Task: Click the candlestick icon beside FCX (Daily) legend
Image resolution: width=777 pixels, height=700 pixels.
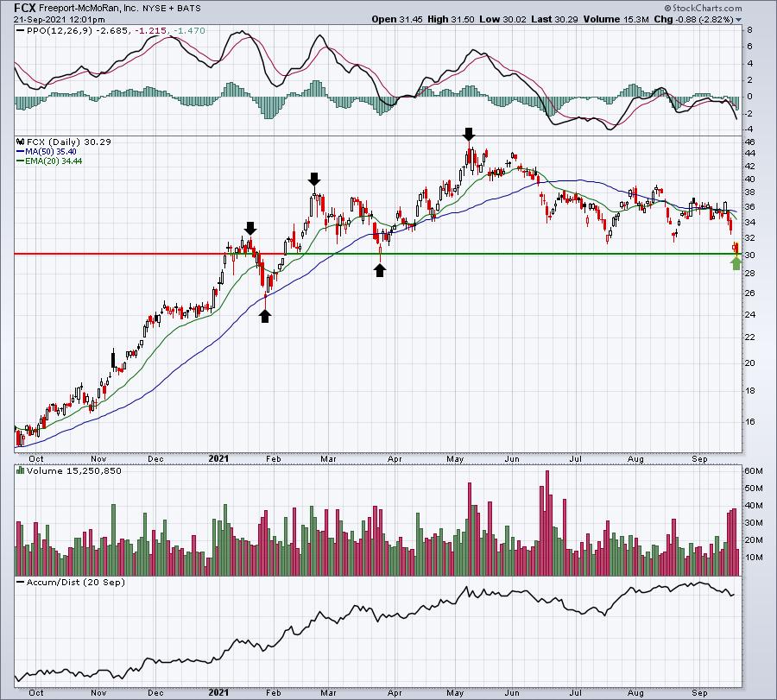Action: (21, 142)
